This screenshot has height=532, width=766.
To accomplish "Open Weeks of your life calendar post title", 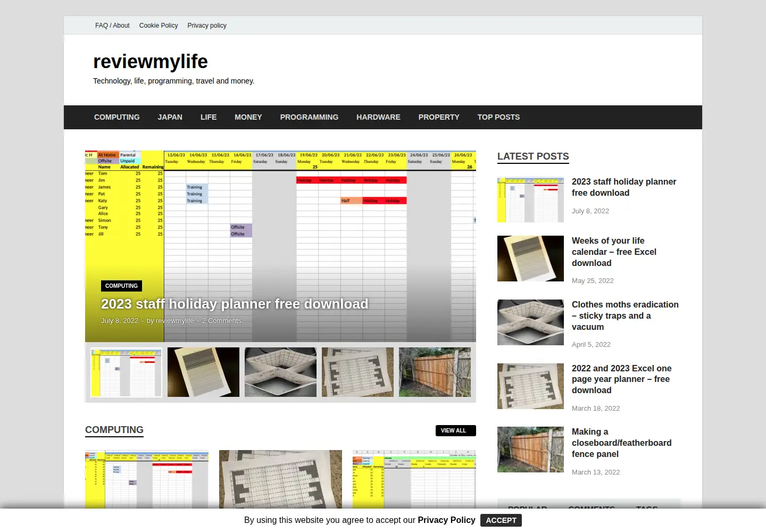I will pos(614,252).
